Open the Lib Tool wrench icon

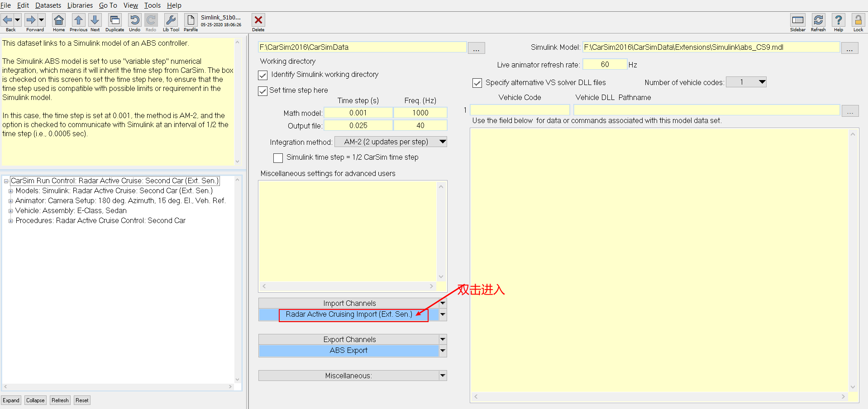171,20
